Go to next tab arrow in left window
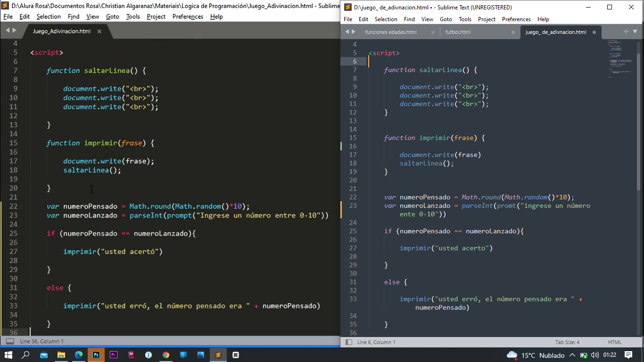Viewport: 644px width, 362px height. [15, 31]
